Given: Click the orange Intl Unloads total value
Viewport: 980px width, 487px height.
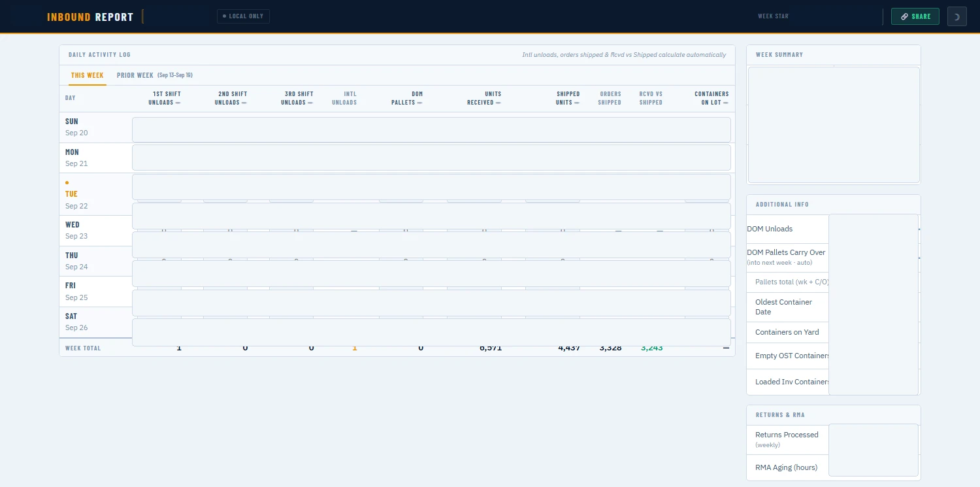Looking at the screenshot, I should pyautogui.click(x=355, y=348).
